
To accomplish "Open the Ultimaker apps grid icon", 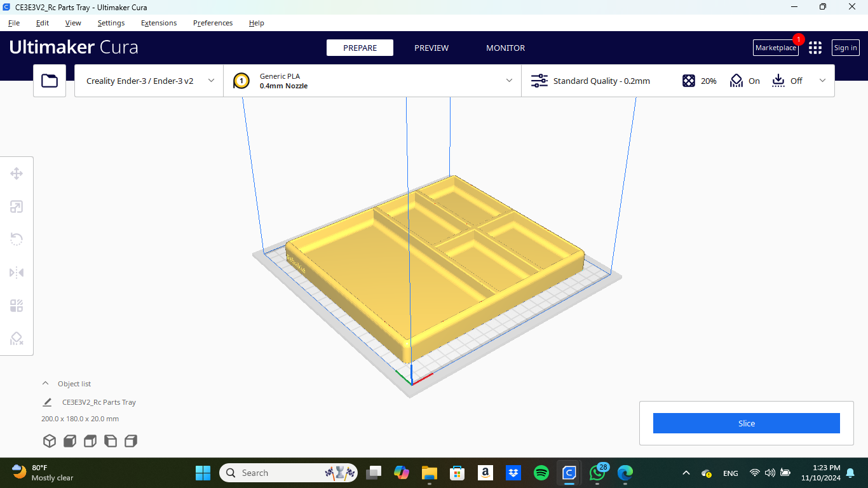I will [815, 48].
